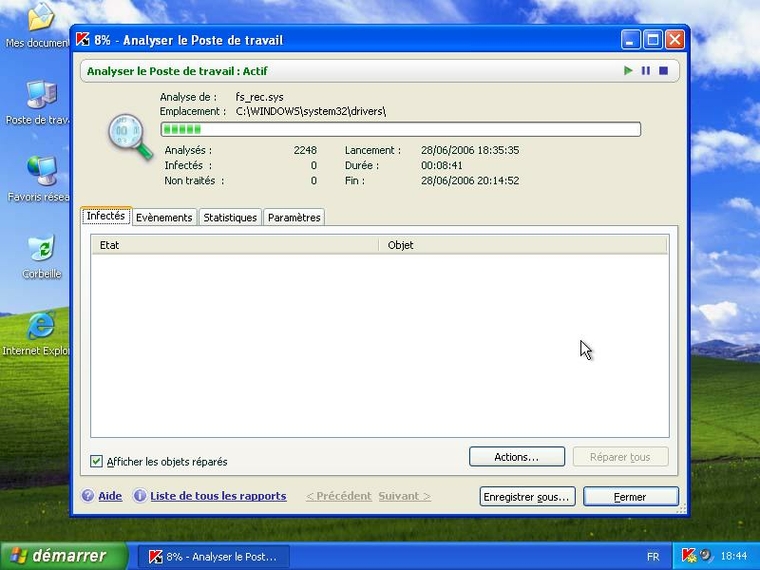760x570 pixels.
Task: Open Liste de tous les rapports link
Action: pos(218,496)
